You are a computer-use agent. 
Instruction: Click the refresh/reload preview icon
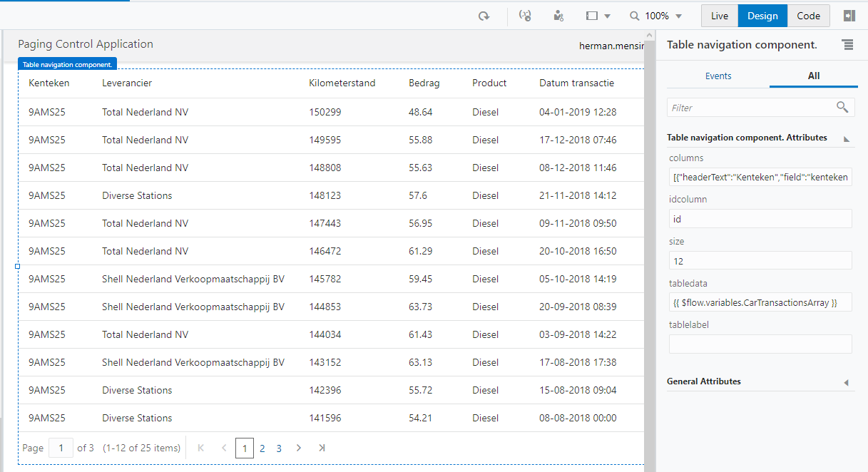tap(484, 16)
